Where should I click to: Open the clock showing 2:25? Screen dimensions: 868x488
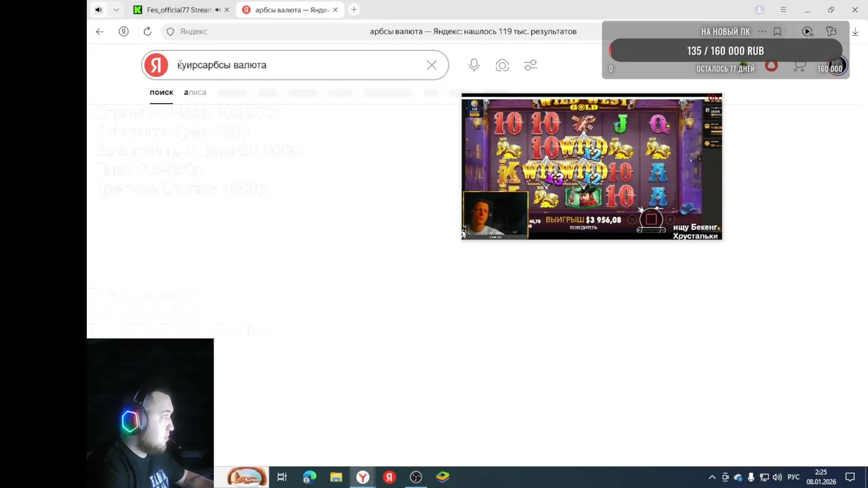(821, 477)
